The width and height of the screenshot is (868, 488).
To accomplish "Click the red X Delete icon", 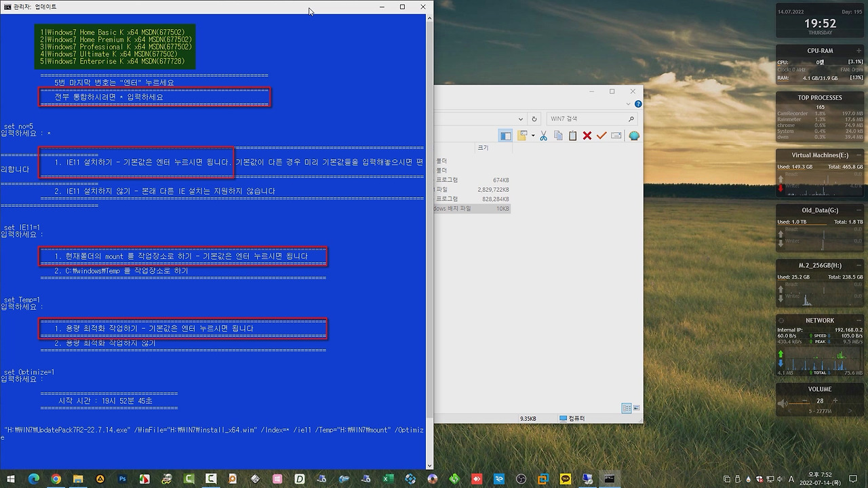I will (587, 136).
